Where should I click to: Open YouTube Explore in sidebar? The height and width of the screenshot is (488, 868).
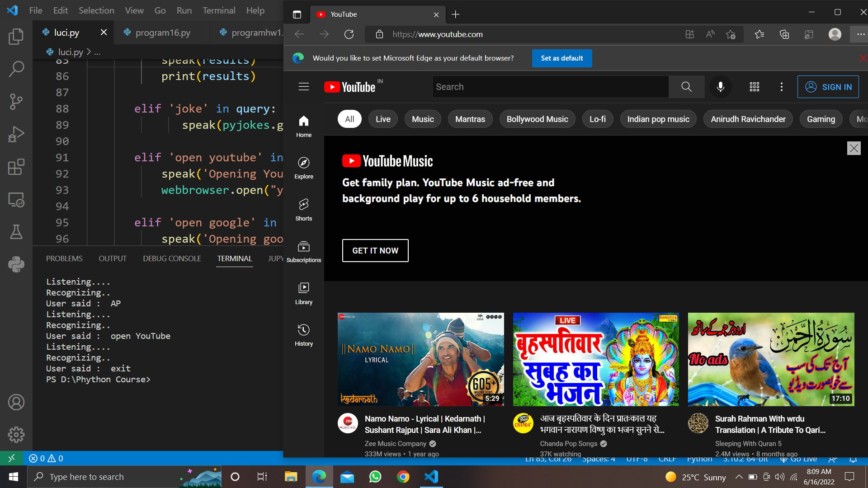click(304, 168)
